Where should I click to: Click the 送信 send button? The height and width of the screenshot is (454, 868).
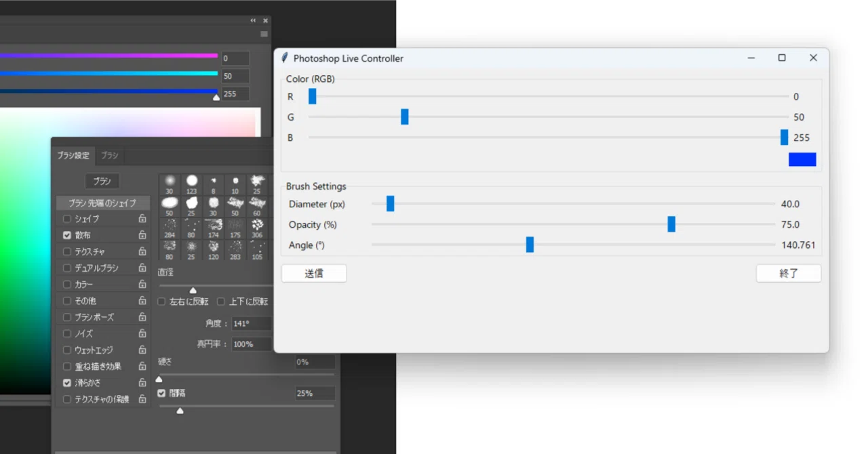coord(314,274)
